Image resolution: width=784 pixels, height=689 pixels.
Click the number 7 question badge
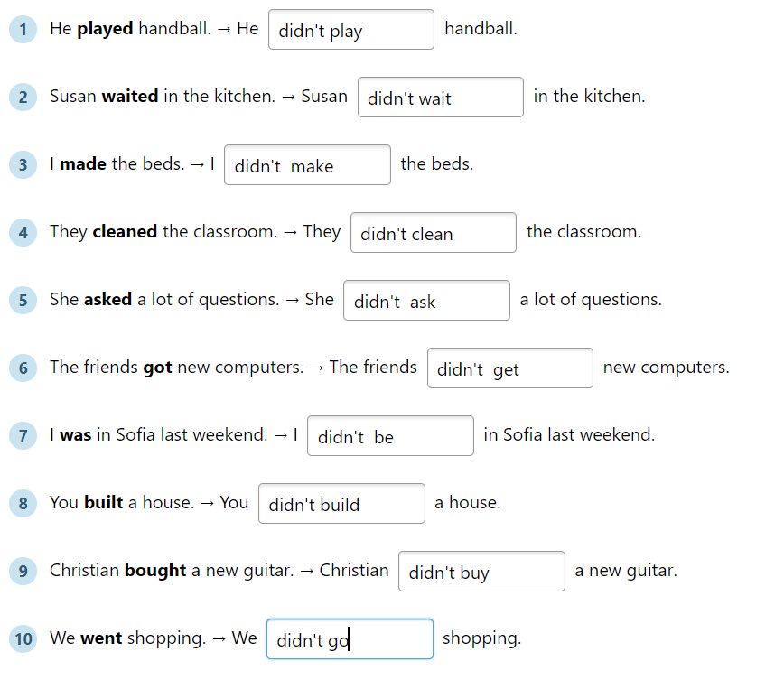23,435
